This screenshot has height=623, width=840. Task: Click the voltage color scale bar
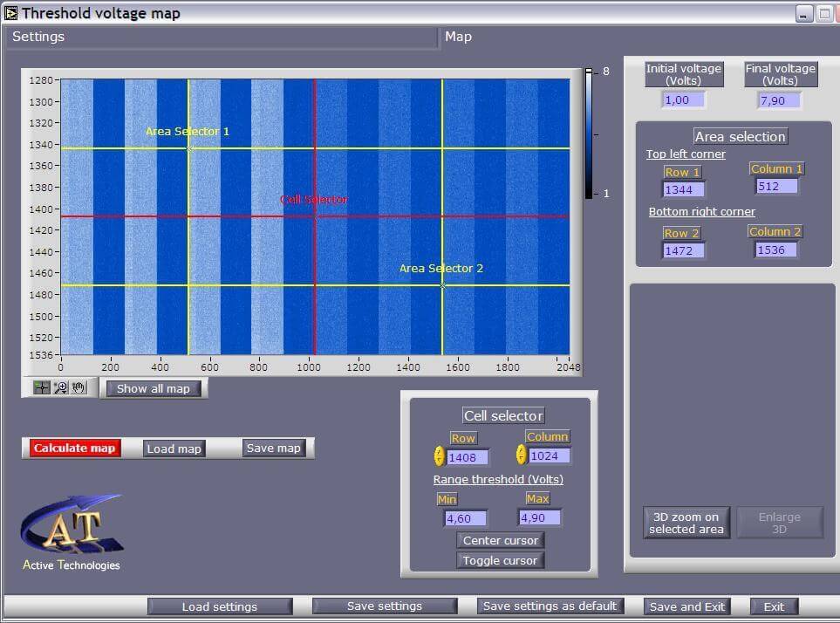pyautogui.click(x=589, y=133)
